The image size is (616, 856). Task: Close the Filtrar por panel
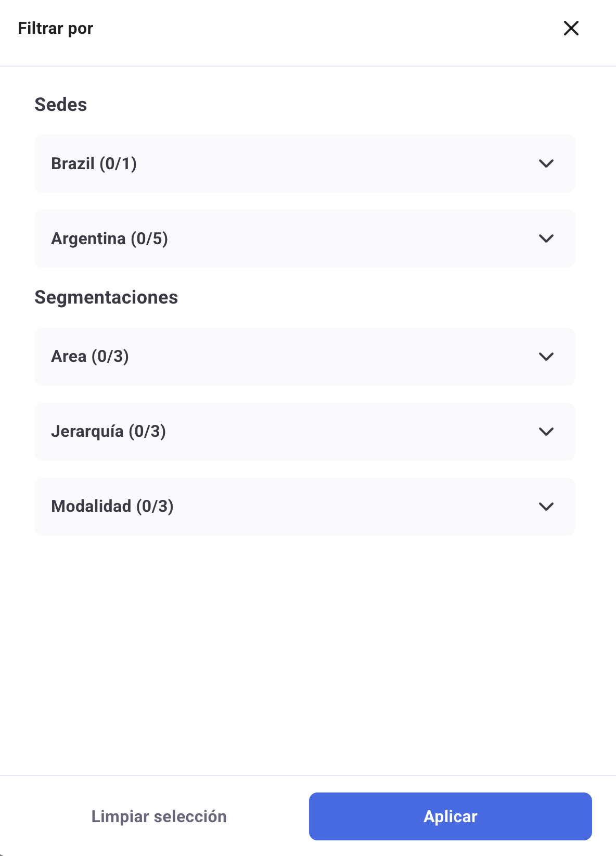pos(571,28)
